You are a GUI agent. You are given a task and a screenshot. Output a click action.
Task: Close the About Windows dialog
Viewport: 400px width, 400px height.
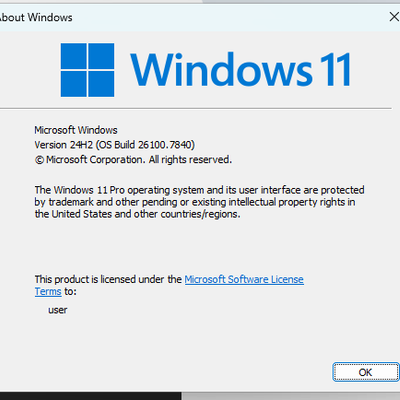[x=394, y=17]
